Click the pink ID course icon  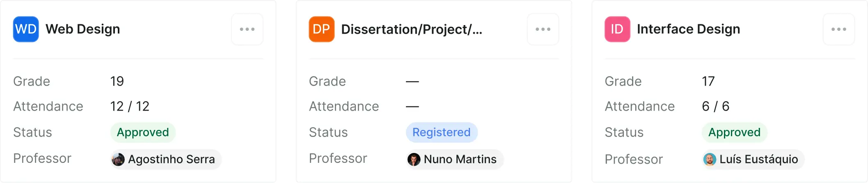pos(617,29)
